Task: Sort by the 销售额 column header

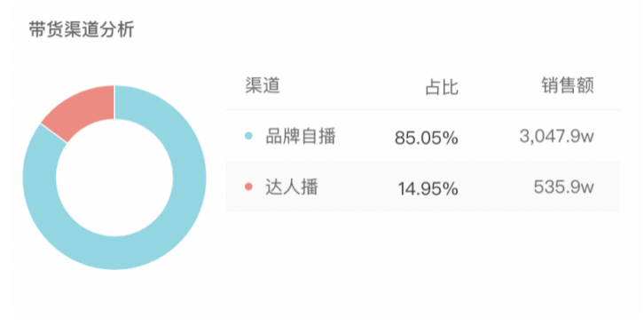Action: click(x=568, y=85)
